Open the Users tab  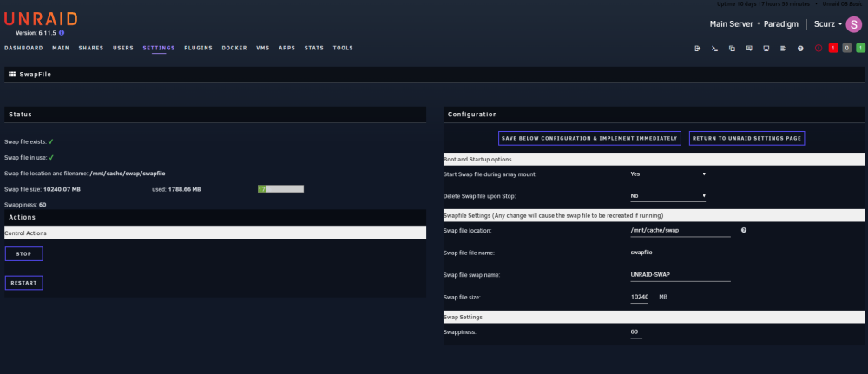pyautogui.click(x=123, y=48)
